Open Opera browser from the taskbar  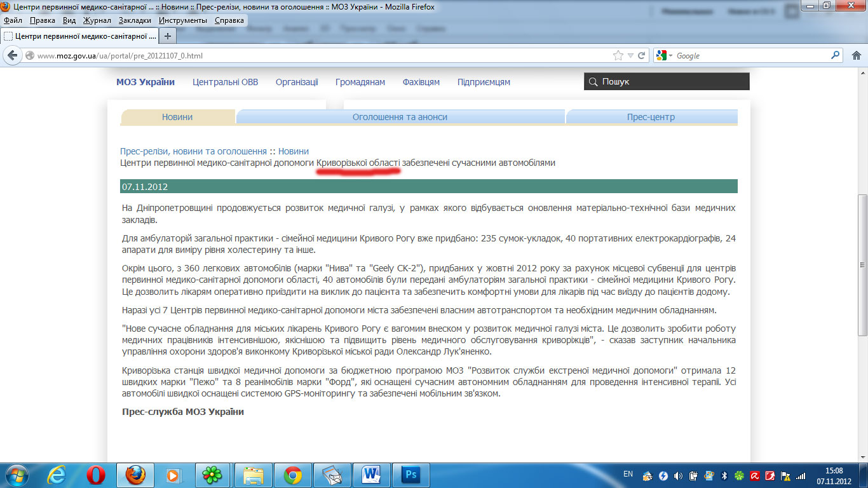click(x=96, y=475)
